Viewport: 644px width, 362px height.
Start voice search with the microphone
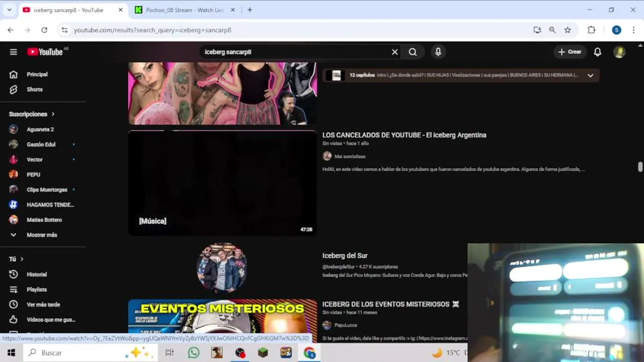click(438, 52)
